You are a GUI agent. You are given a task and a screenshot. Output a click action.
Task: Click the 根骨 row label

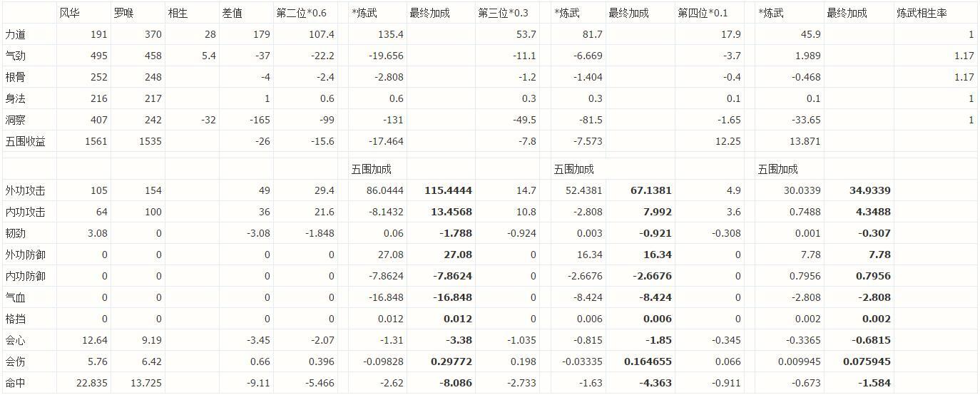[x=15, y=77]
